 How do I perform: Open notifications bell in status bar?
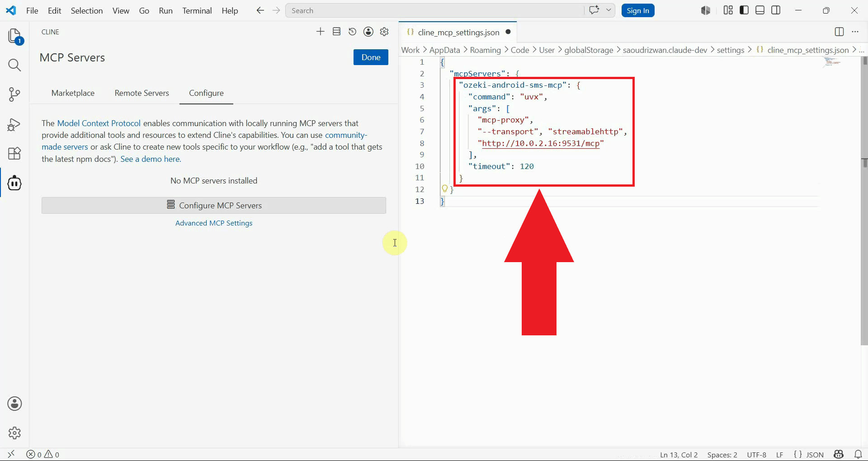pyautogui.click(x=858, y=454)
